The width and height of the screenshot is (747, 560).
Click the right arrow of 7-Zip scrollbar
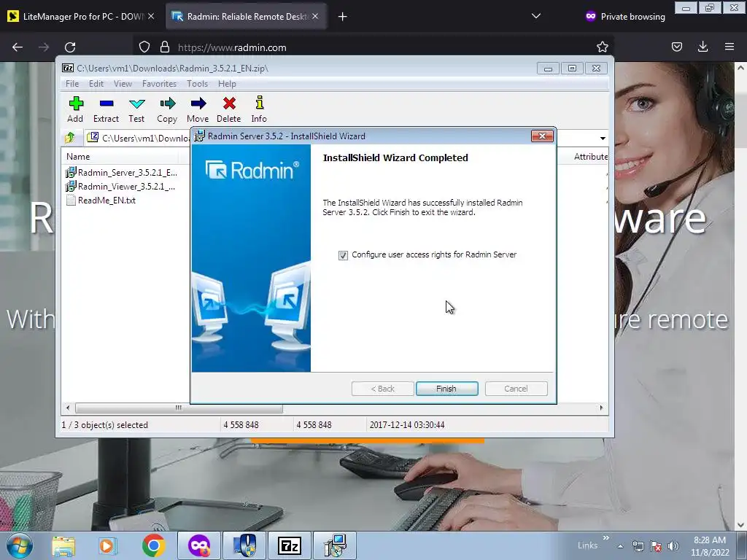601,408
